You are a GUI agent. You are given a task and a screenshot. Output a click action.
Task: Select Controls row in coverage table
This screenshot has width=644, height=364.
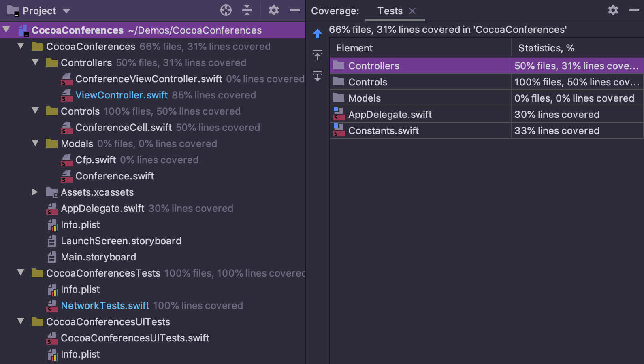pos(486,82)
